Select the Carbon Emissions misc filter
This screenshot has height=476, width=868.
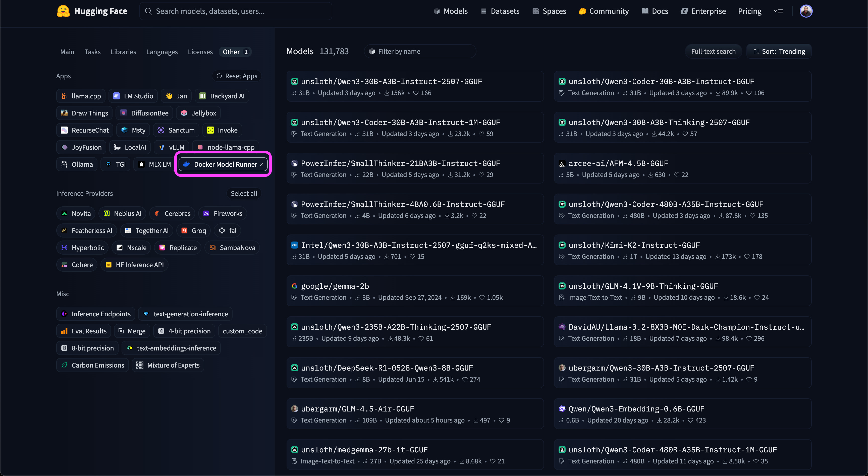[93, 365]
